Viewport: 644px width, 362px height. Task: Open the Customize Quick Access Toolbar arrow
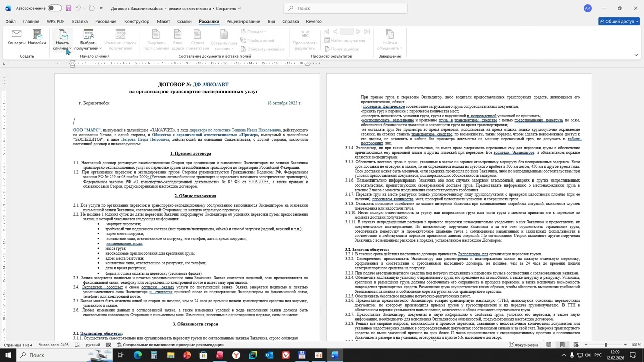[101, 8]
